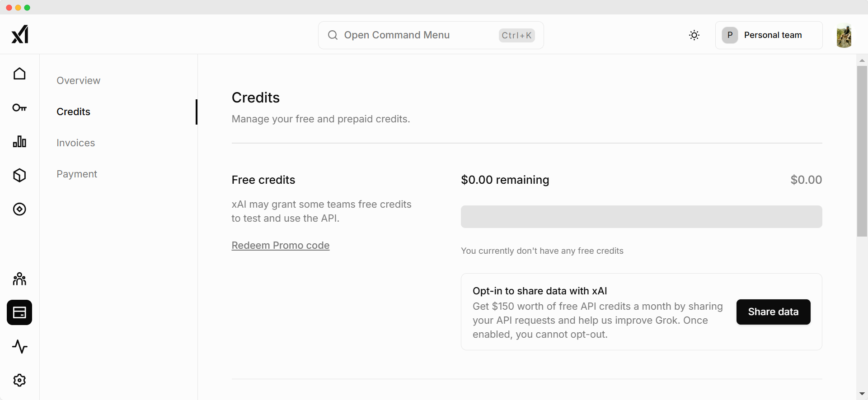Click the free credits progress bar
This screenshot has width=868, height=400.
point(641,217)
